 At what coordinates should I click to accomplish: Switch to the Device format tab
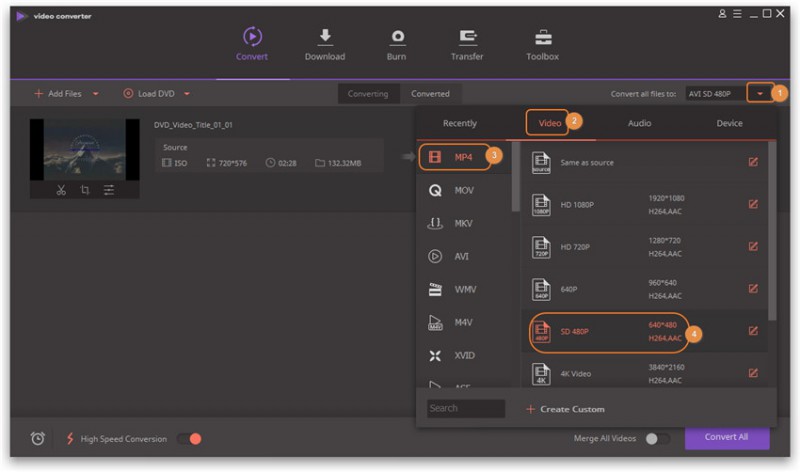(729, 123)
